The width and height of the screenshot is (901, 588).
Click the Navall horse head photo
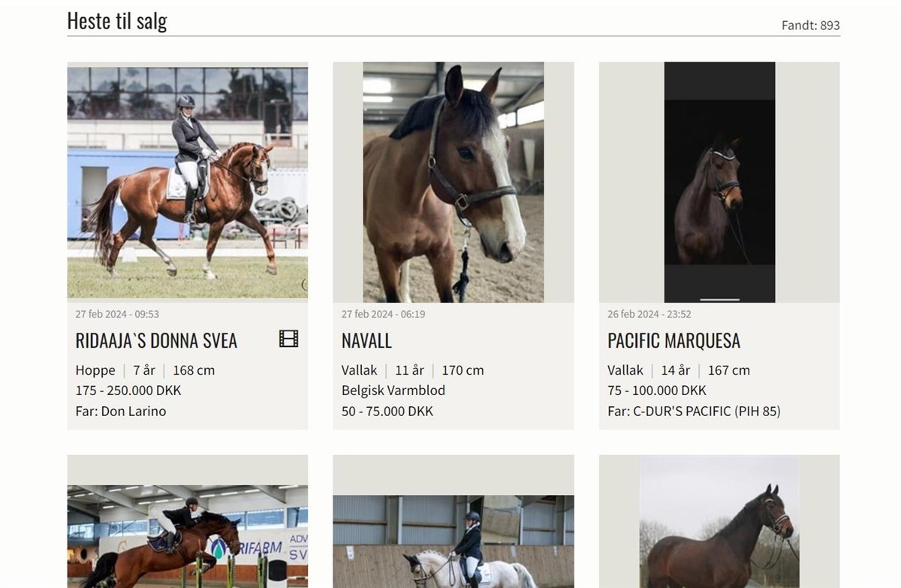click(454, 182)
